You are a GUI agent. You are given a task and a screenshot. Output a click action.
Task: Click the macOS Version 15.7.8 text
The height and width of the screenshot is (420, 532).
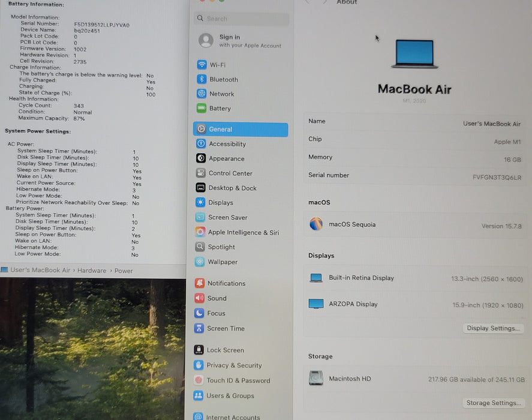coord(501,226)
